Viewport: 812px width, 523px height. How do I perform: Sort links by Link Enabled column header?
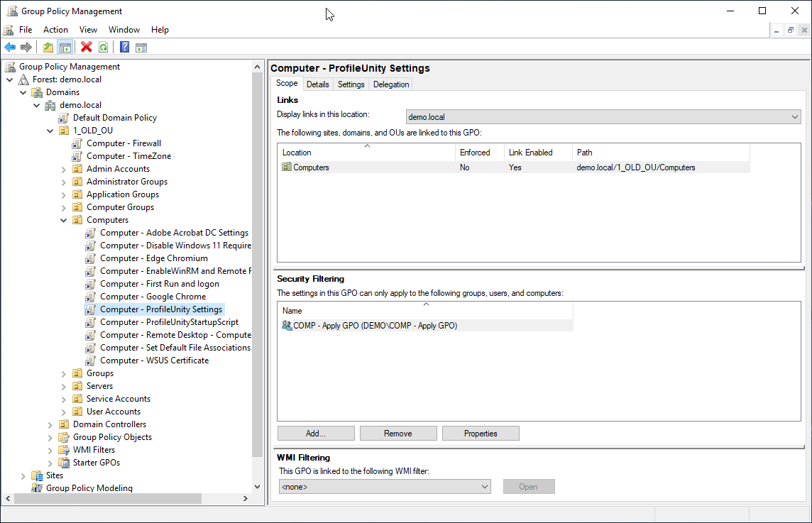[538, 153]
